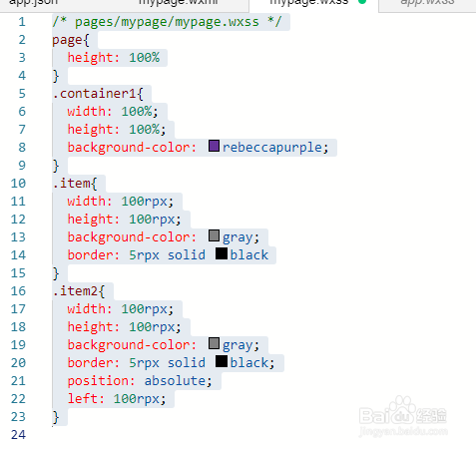Screen dimensions: 476x449
Task: Click the closing brace on line 23
Action: coord(56,417)
